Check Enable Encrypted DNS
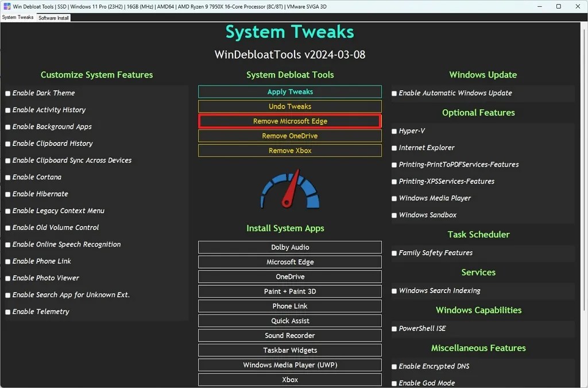 point(394,367)
